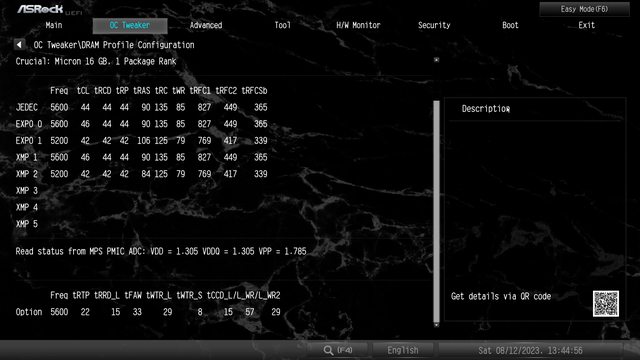Viewport: 640px width, 360px height.
Task: Go to the Security tab
Action: [434, 25]
